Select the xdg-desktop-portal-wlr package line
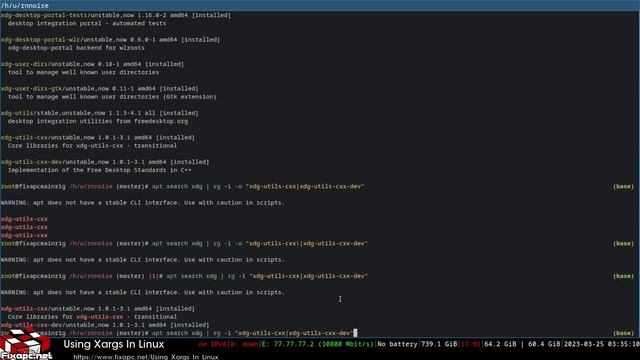The width and height of the screenshot is (640, 360). (110, 40)
